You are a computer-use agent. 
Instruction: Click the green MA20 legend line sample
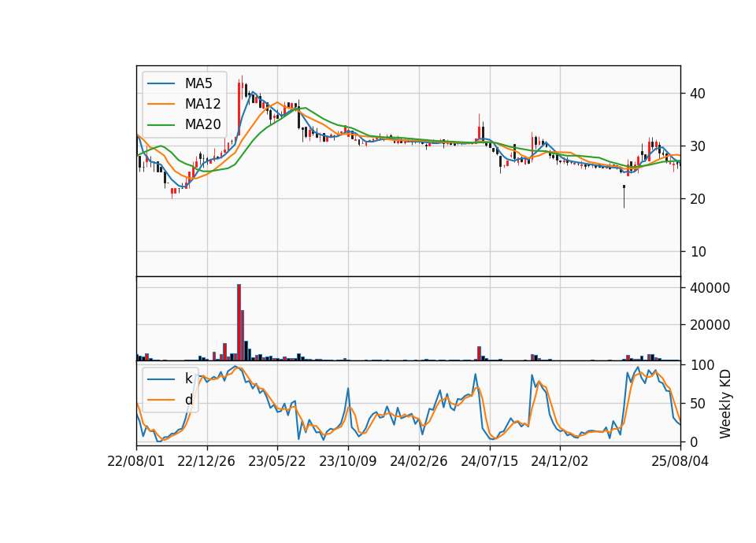coord(161,125)
